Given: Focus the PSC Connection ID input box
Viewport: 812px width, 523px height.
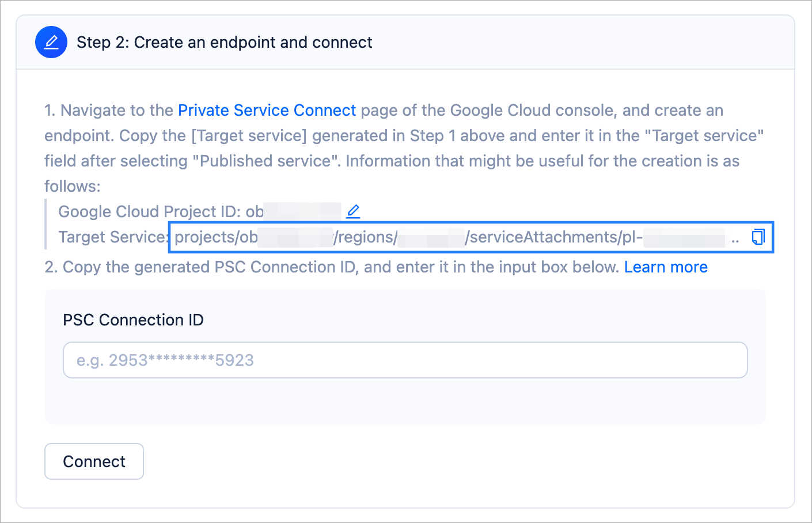Looking at the screenshot, I should [405, 360].
